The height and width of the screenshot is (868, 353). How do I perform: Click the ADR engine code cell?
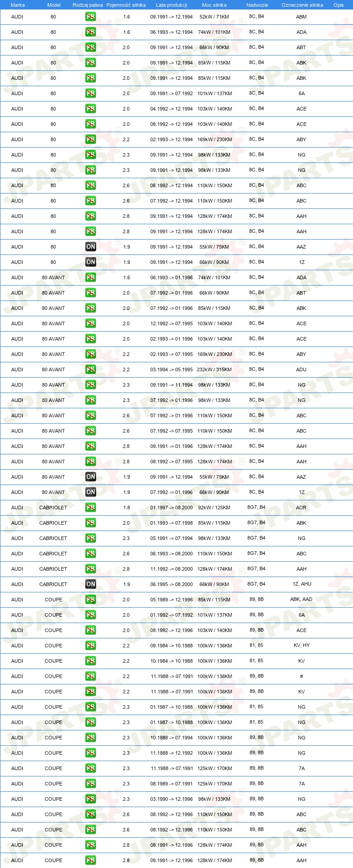tap(301, 508)
